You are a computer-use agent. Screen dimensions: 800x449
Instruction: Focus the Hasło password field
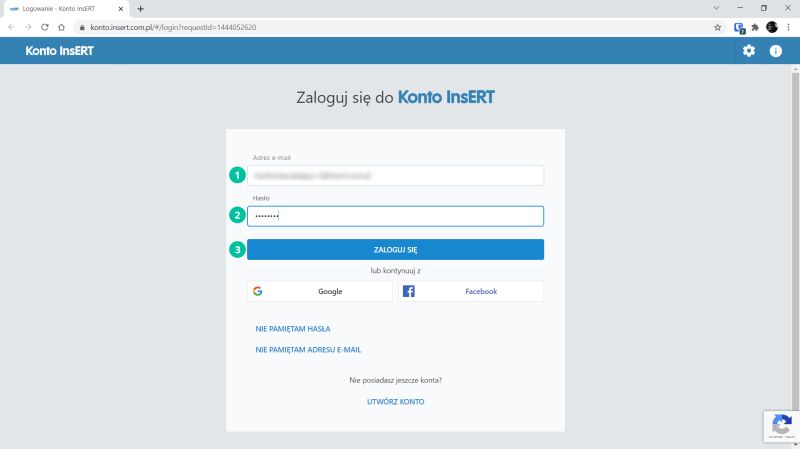(x=395, y=216)
